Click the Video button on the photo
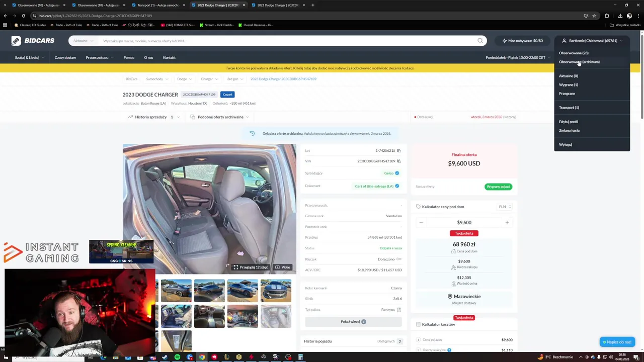 click(x=283, y=267)
